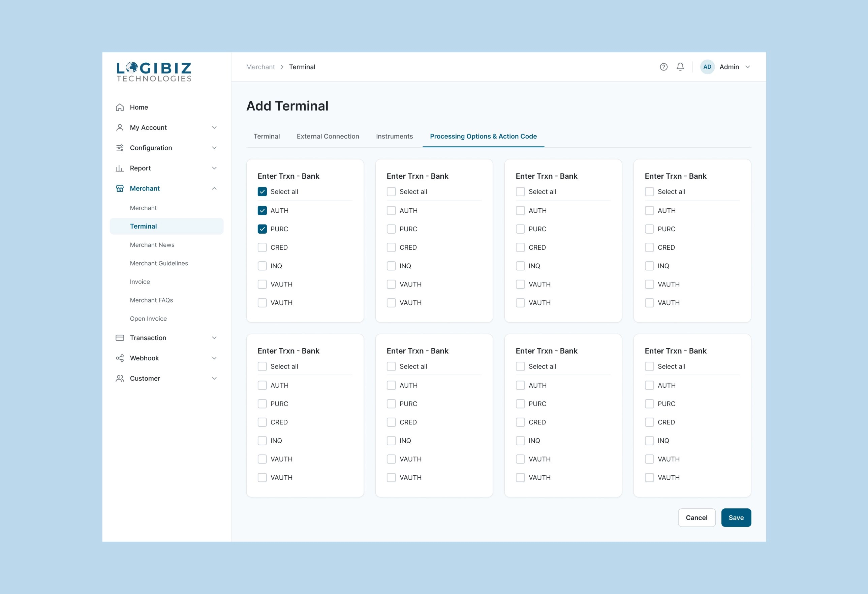Image resolution: width=868 pixels, height=594 pixels.
Task: Open Merchant News in sidebar
Action: click(x=152, y=245)
